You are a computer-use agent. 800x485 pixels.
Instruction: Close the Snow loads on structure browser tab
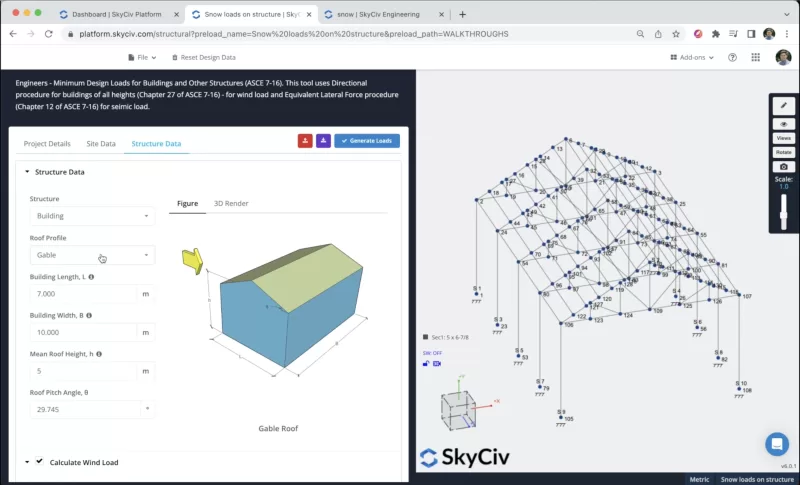coord(309,14)
